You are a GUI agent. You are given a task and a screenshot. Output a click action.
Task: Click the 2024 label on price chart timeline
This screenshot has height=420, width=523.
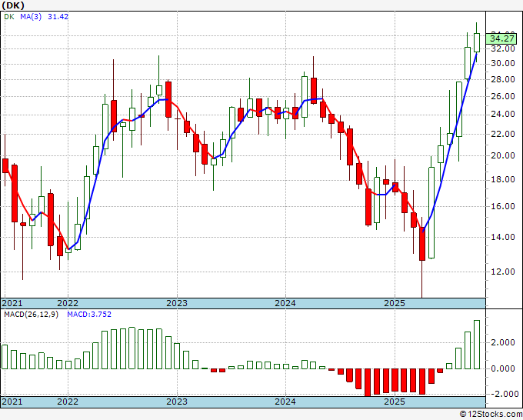click(285, 303)
